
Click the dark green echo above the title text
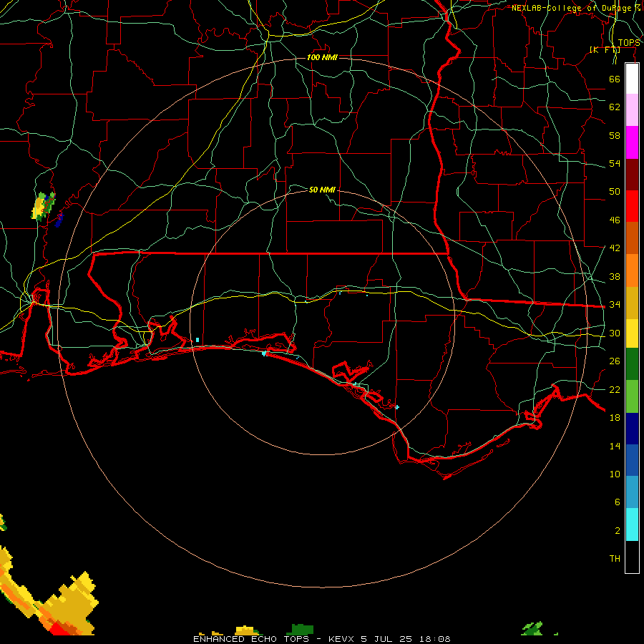tap(302, 629)
